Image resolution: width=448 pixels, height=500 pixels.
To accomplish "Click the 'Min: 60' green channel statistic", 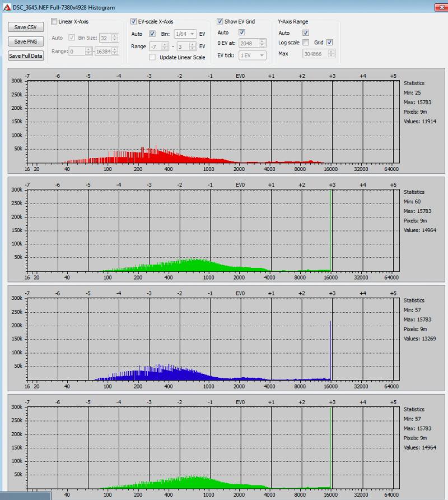I will point(412,202).
